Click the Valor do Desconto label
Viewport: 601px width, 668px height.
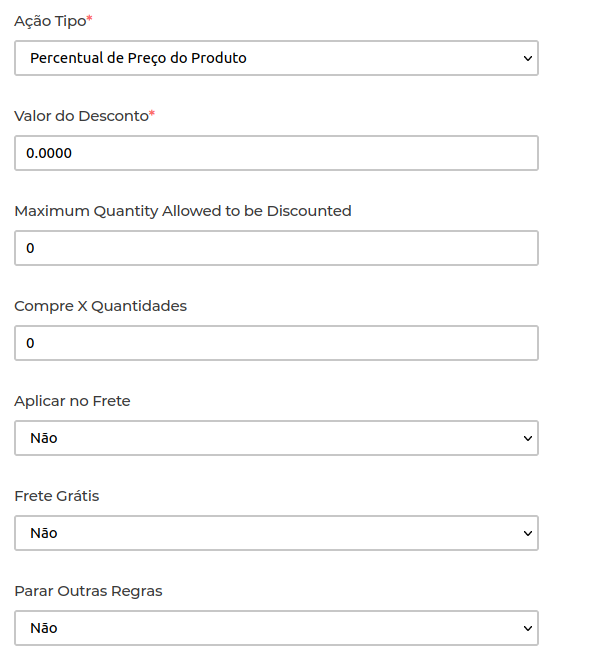pos(80,116)
